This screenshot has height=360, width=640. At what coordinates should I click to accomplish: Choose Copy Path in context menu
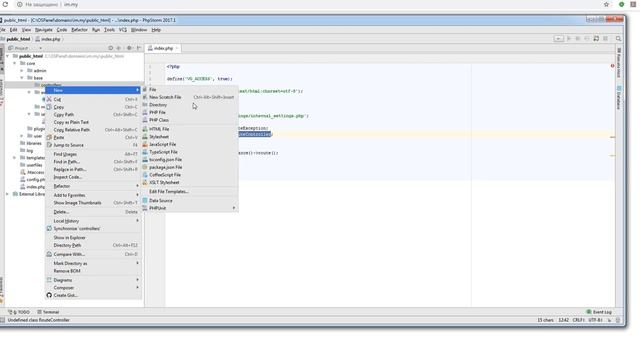click(93, 115)
